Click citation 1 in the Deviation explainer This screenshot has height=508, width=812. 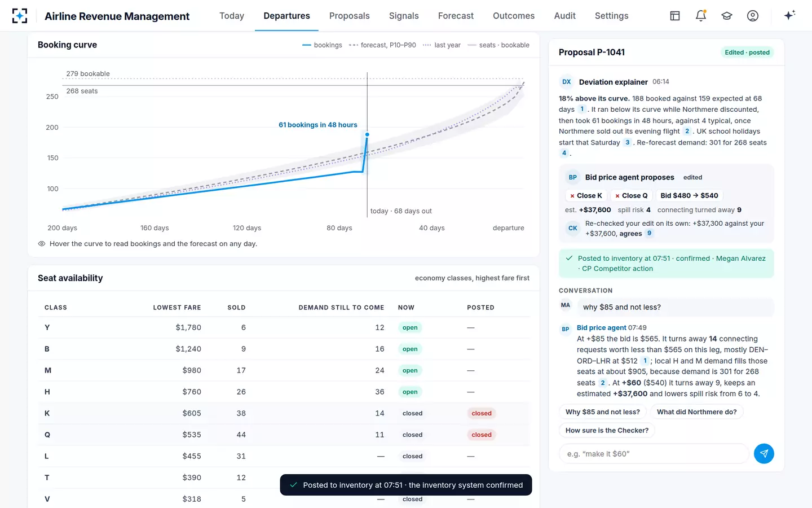[582, 110]
